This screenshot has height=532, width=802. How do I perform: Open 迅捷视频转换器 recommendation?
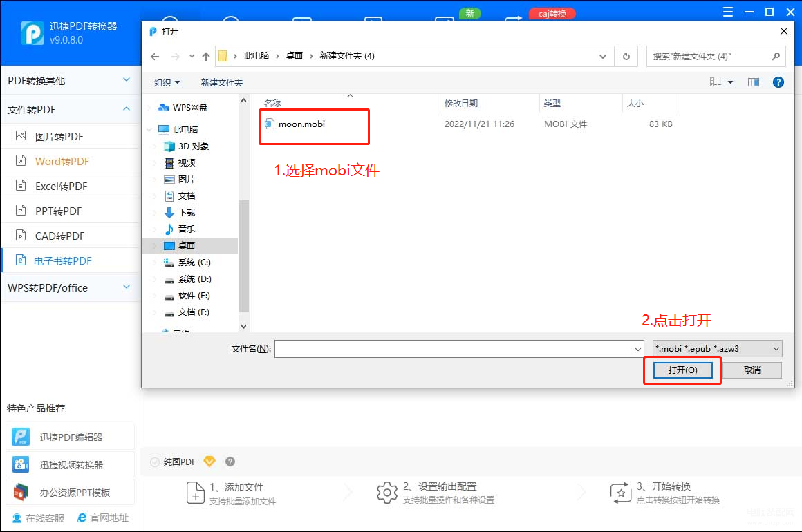click(70, 464)
